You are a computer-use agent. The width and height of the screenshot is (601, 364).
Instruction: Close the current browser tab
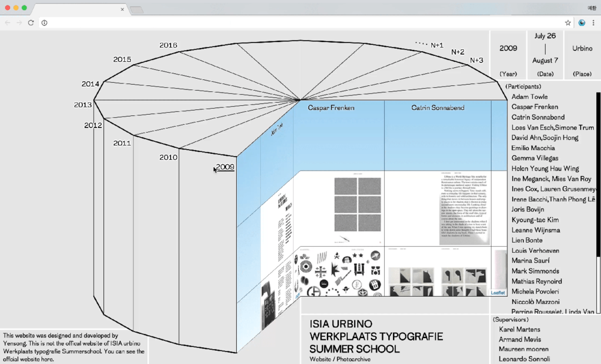(x=122, y=9)
